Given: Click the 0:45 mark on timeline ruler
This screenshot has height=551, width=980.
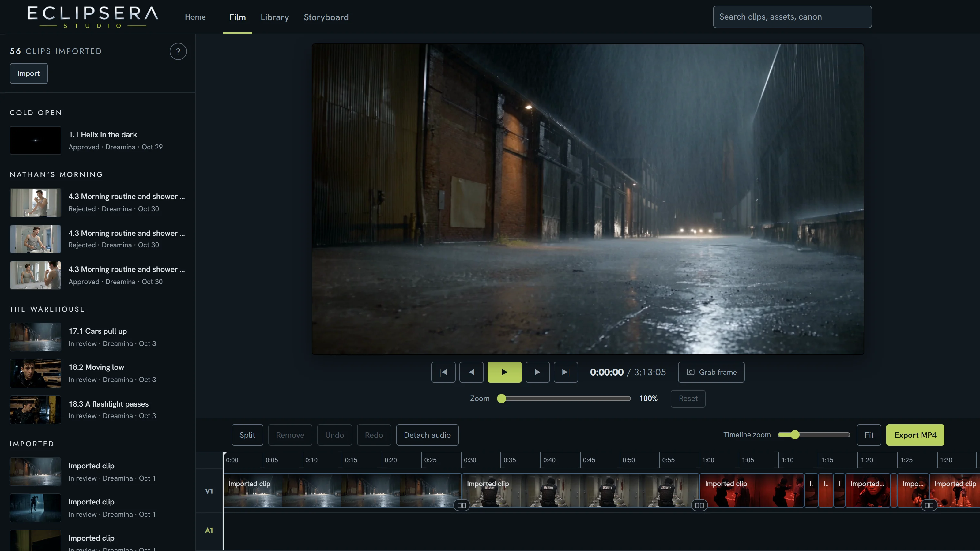Looking at the screenshot, I should pyautogui.click(x=589, y=460).
